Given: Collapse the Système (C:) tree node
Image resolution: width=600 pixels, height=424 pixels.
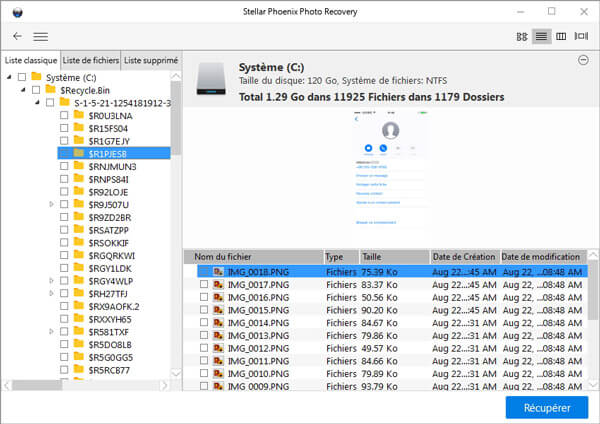Looking at the screenshot, I should point(9,77).
